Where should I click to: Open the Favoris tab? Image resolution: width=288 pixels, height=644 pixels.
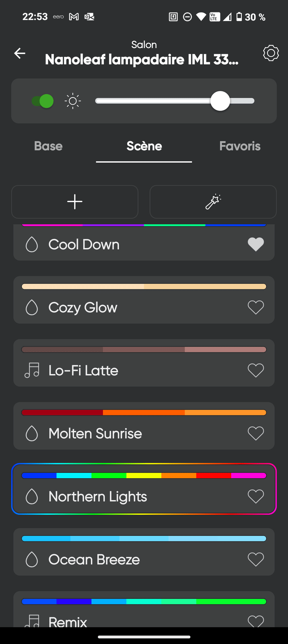(240, 146)
